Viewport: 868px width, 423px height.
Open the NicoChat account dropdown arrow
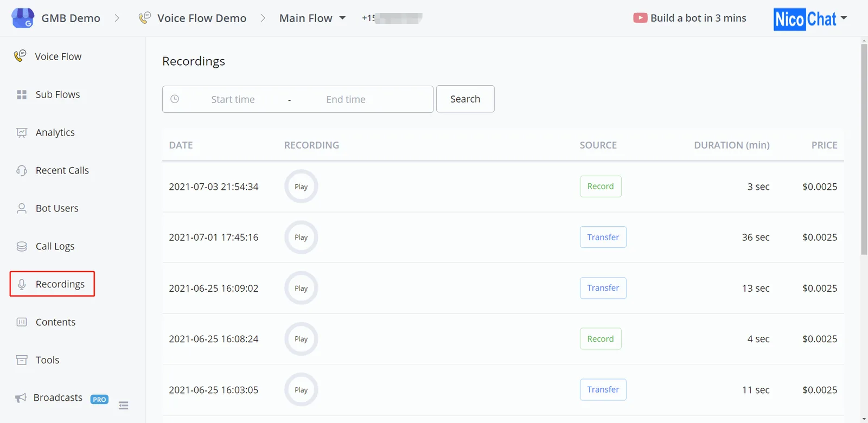[x=844, y=18]
